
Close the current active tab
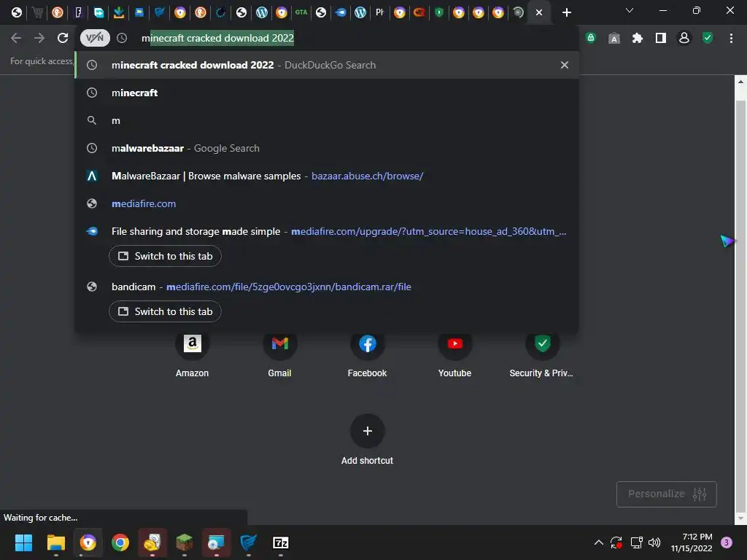(x=539, y=12)
